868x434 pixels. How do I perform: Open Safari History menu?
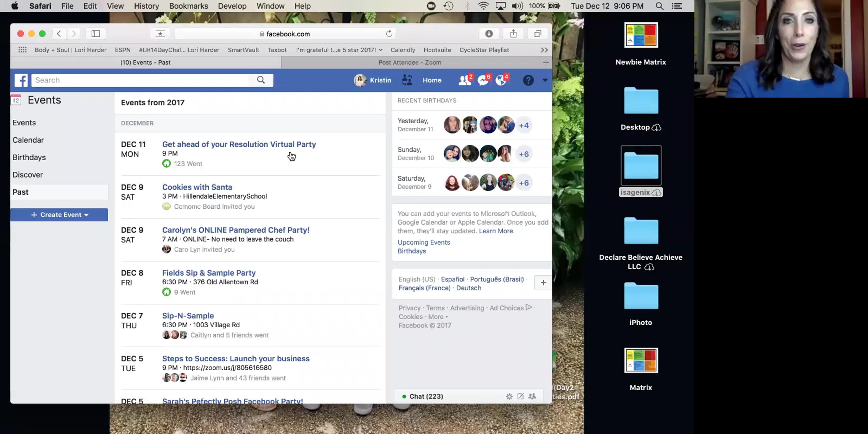(x=146, y=6)
